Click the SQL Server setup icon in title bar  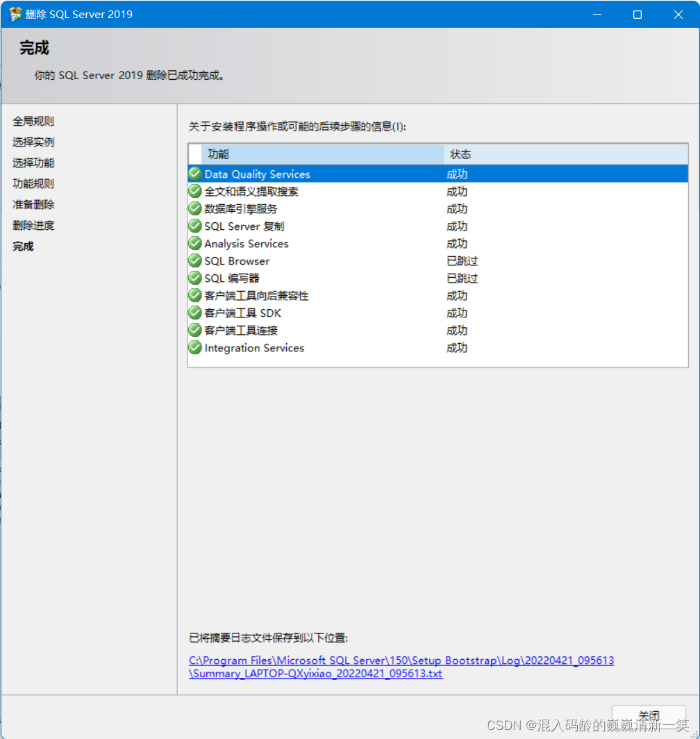point(15,14)
